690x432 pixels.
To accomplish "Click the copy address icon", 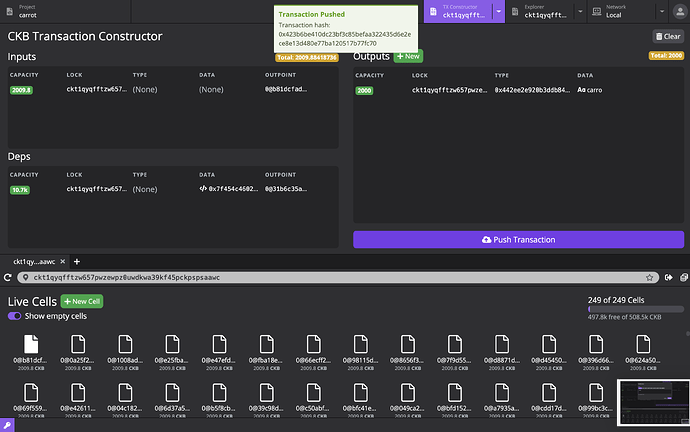I will [684, 278].
